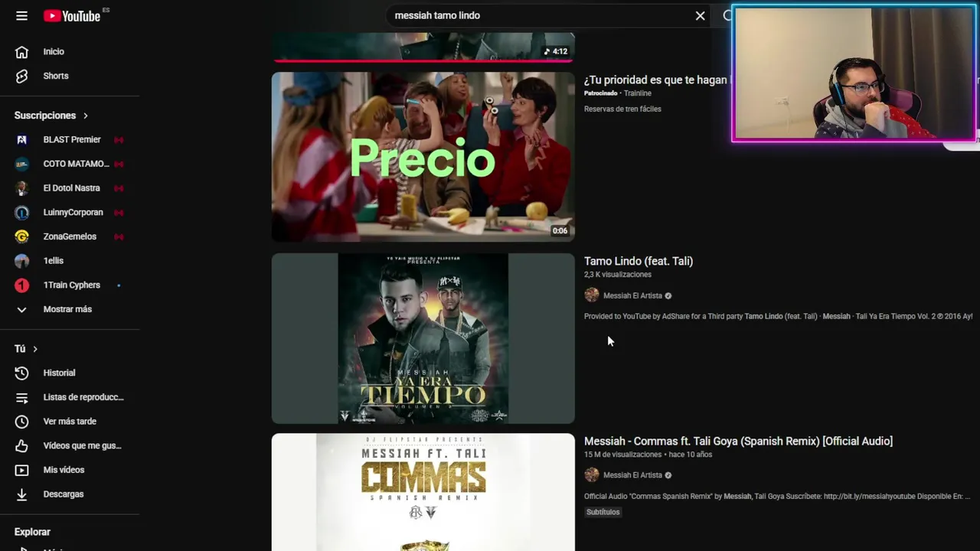The height and width of the screenshot is (551, 980).
Task: Click the Historial clock icon
Action: pyautogui.click(x=21, y=373)
